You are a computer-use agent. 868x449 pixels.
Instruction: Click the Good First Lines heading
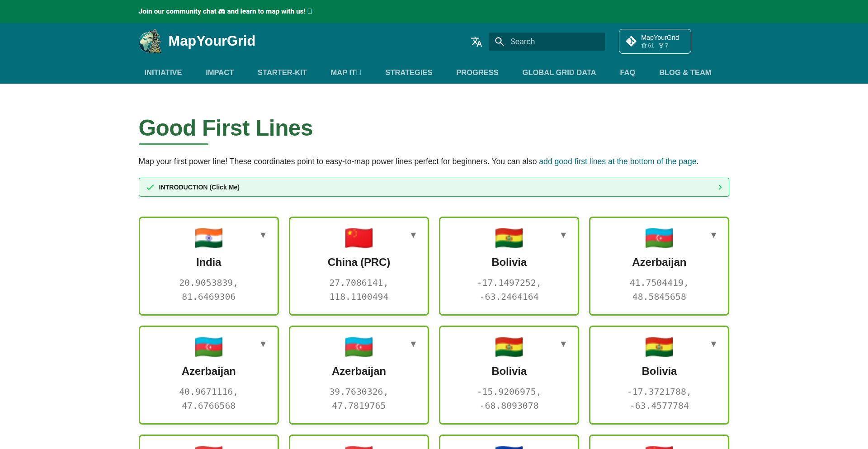[x=226, y=128]
